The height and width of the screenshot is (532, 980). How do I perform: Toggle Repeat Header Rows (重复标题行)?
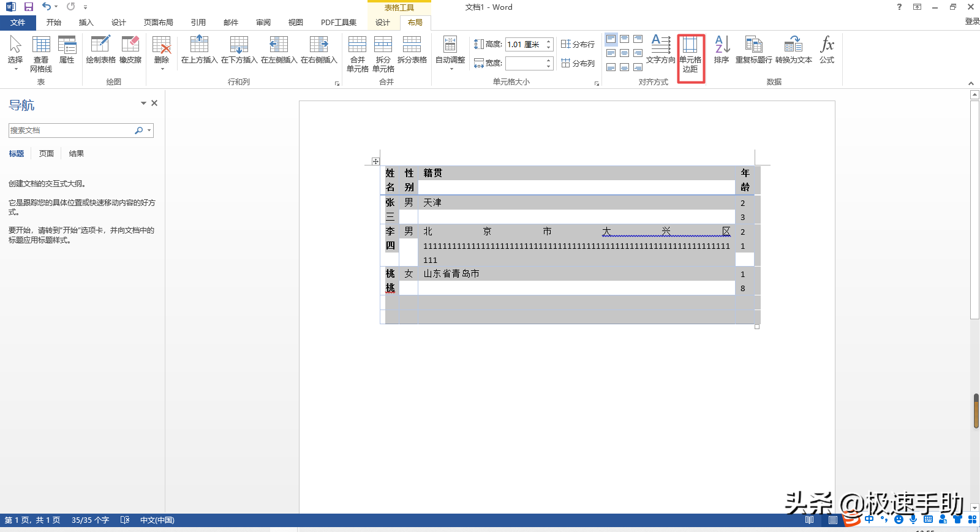(x=753, y=50)
